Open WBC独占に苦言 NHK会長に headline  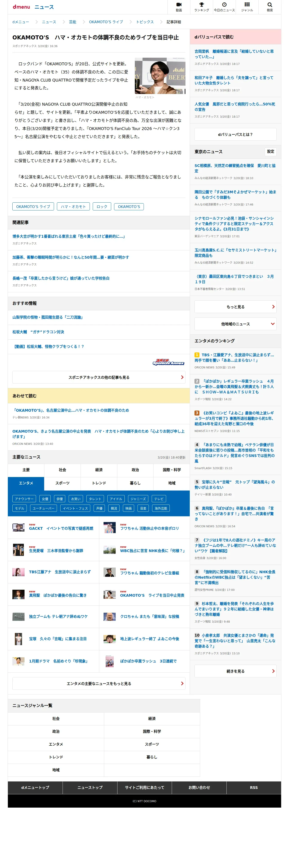(152, 550)
